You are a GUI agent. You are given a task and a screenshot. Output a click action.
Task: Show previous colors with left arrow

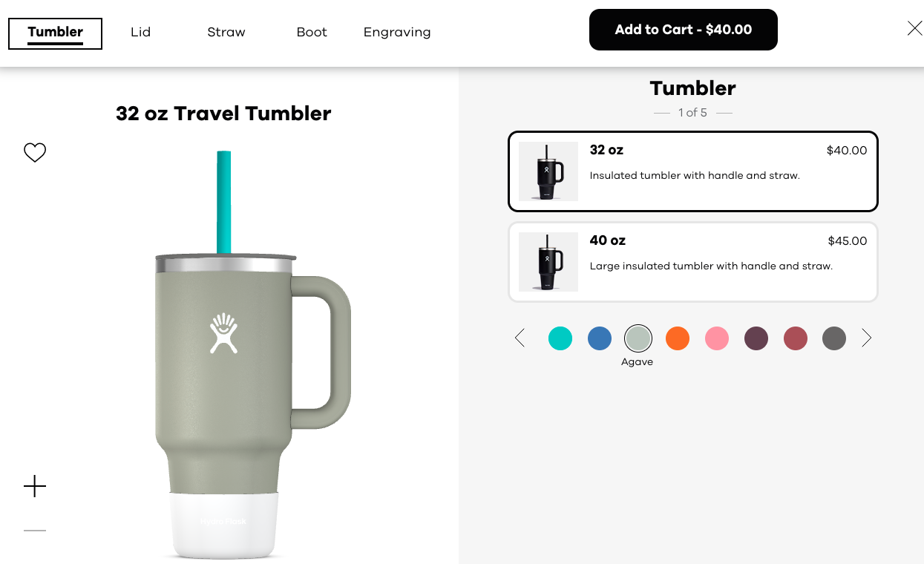(520, 338)
